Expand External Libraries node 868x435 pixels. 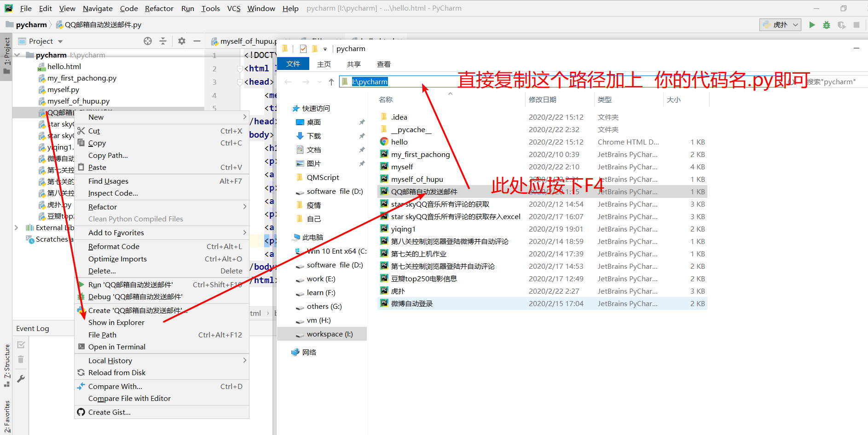[17, 228]
